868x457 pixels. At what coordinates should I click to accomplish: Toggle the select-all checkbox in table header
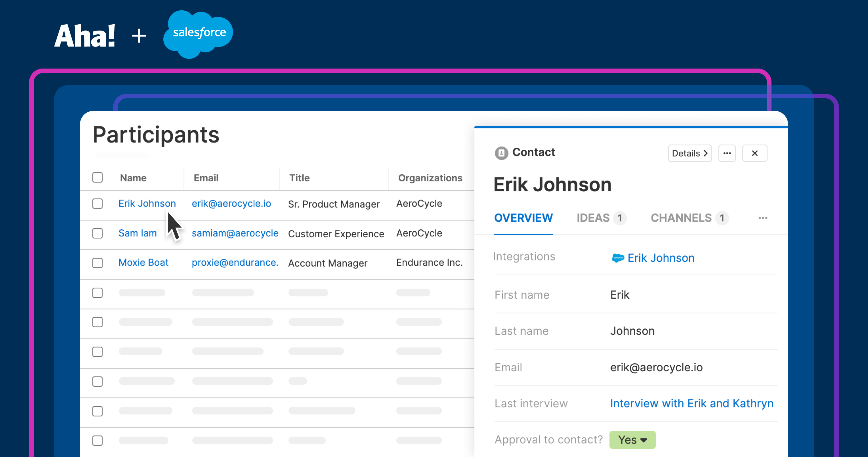pyautogui.click(x=97, y=178)
